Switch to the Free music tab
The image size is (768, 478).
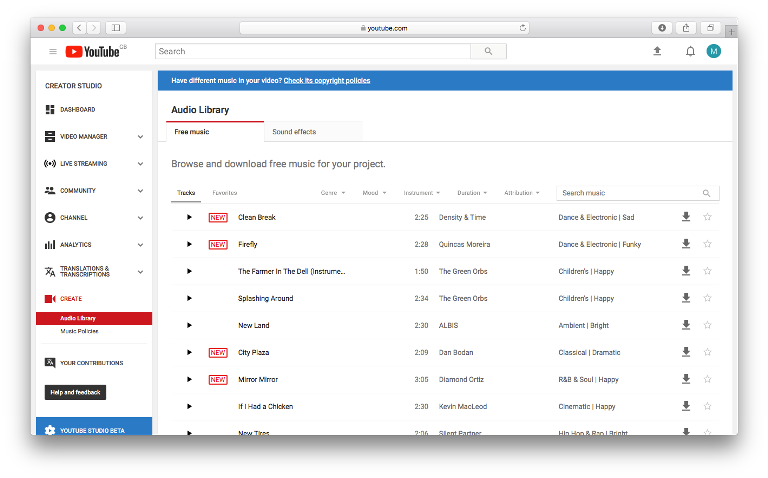[215, 132]
